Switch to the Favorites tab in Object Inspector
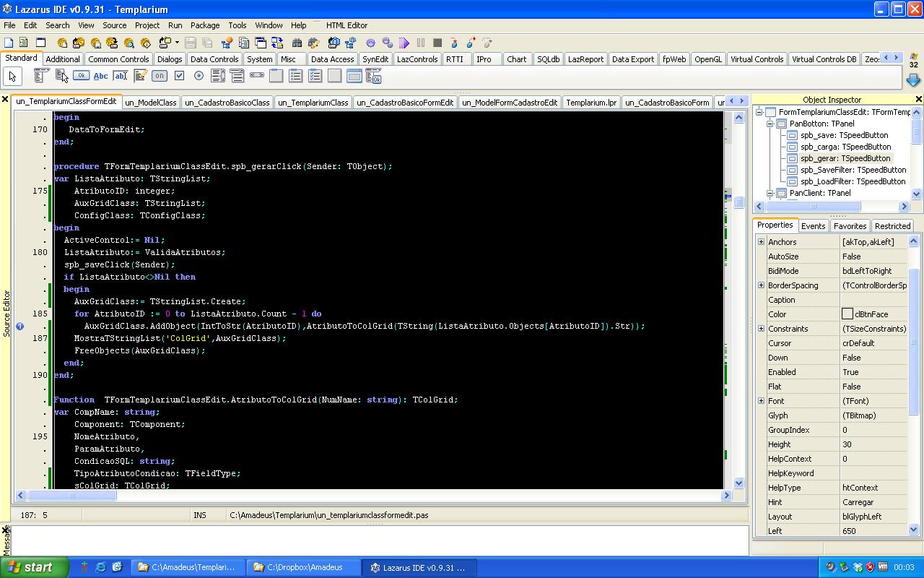Viewport: 924px width, 578px height. click(x=850, y=226)
